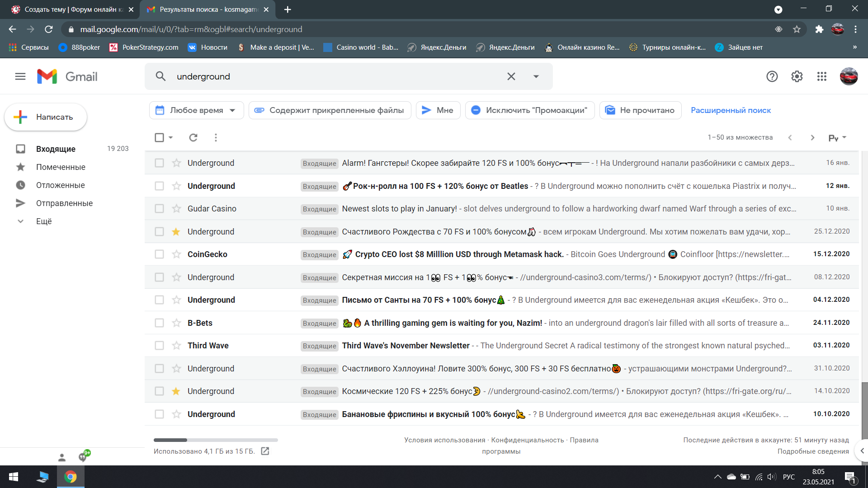Screen dimensions: 868x488
Task: Star the CoinGecko email
Action: click(x=176, y=254)
